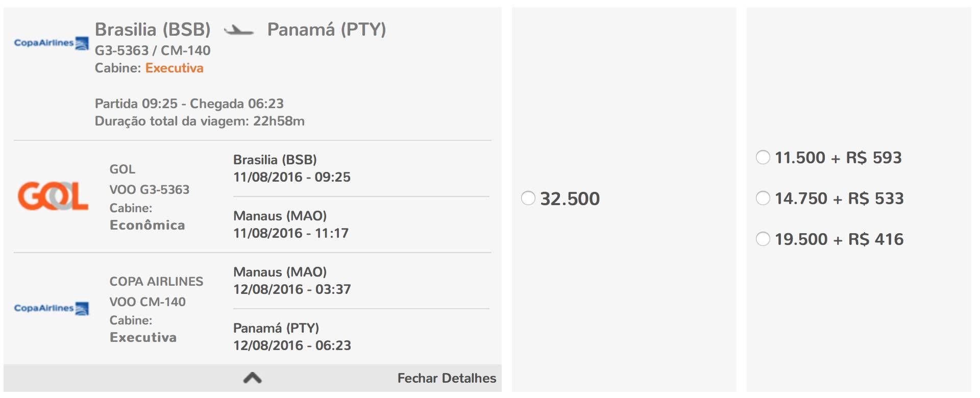Click Copa Airlines logo beside flight CM-140
Image resolution: width=980 pixels, height=398 pixels.
pyautogui.click(x=52, y=308)
